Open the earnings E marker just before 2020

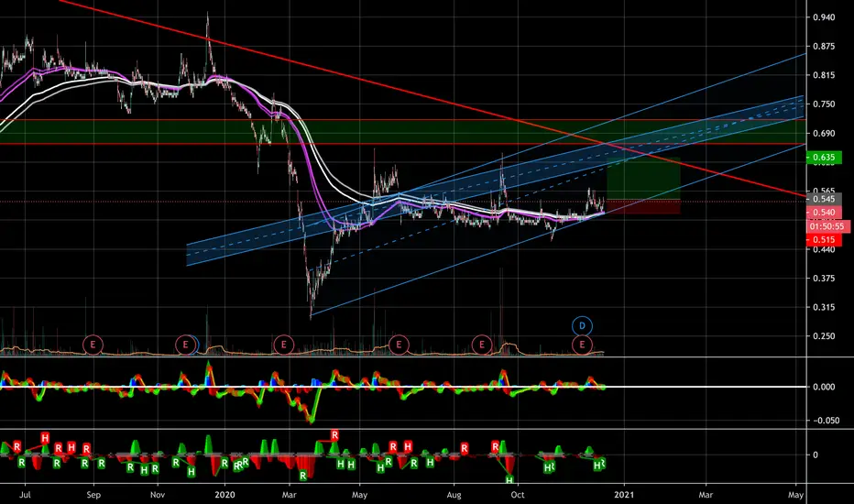(x=185, y=345)
